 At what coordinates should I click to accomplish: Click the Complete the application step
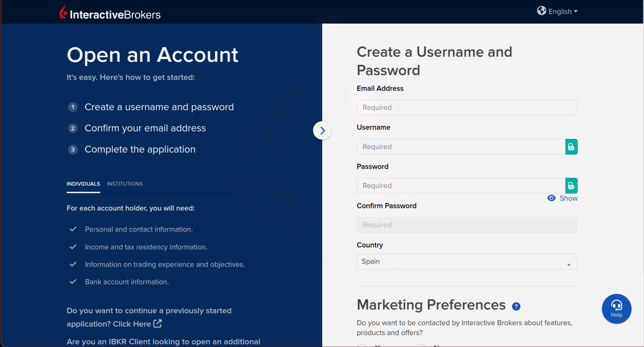[140, 150]
